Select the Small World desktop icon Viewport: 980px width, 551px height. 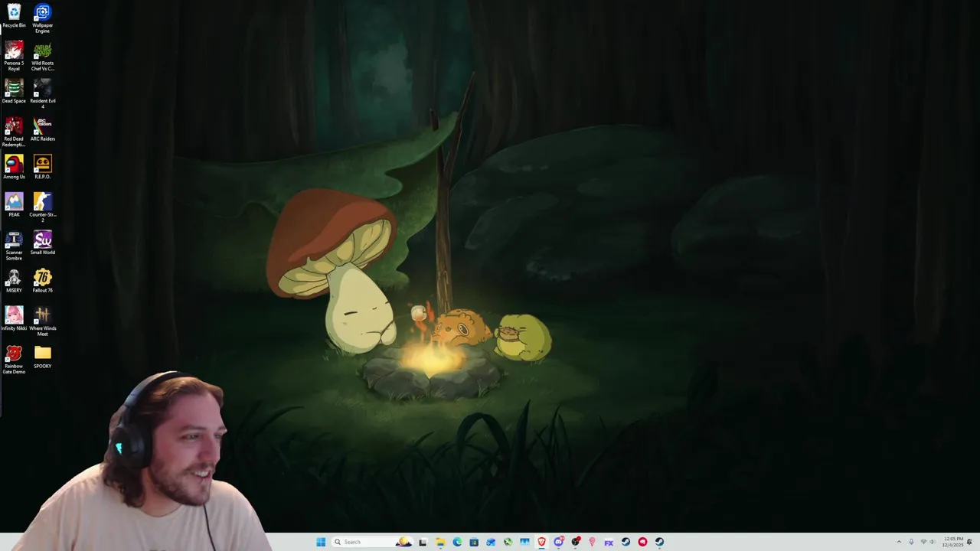pyautogui.click(x=42, y=243)
